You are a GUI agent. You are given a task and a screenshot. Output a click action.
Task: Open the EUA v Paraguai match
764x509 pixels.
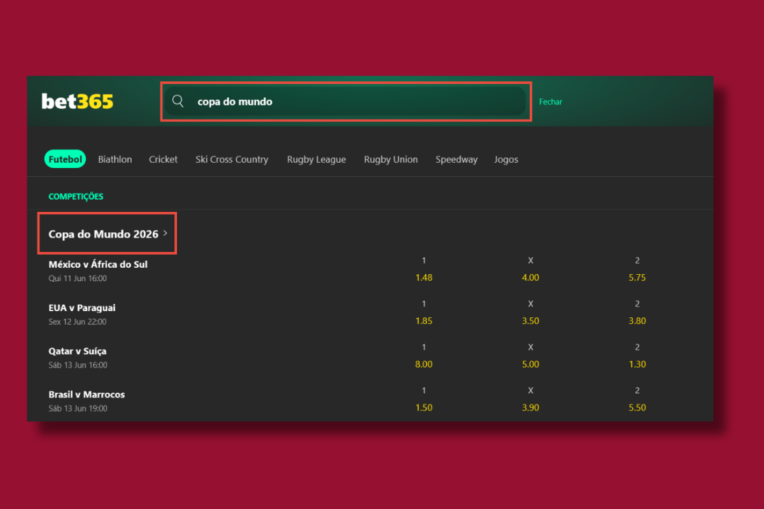pos(82,308)
